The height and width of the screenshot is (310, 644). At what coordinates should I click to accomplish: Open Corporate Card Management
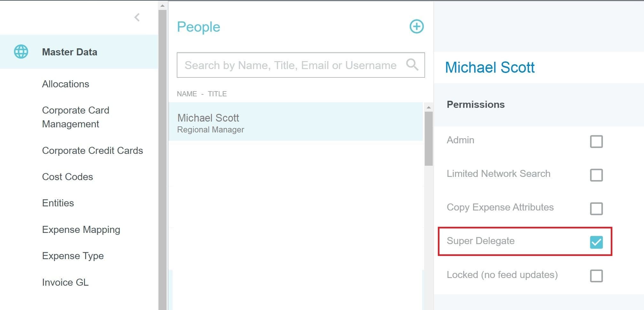point(75,117)
